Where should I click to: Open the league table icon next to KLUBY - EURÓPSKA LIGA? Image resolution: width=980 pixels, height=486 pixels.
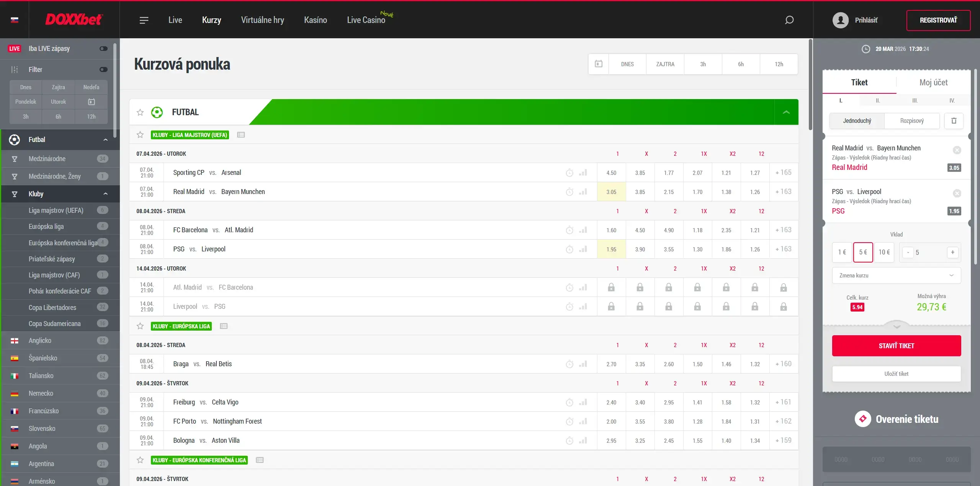[x=224, y=326]
